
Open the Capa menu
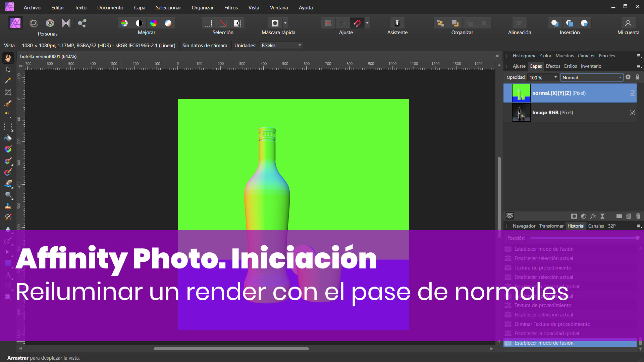click(140, 7)
